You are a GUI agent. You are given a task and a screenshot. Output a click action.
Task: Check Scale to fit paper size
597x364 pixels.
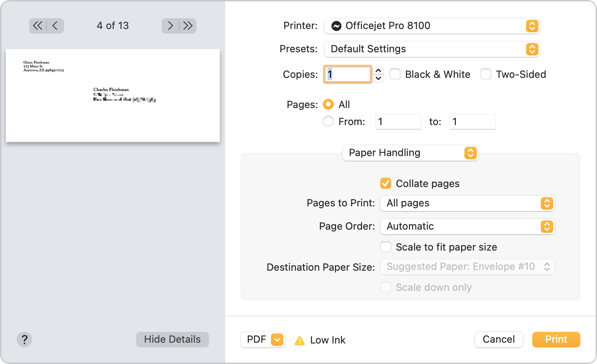[x=385, y=247]
